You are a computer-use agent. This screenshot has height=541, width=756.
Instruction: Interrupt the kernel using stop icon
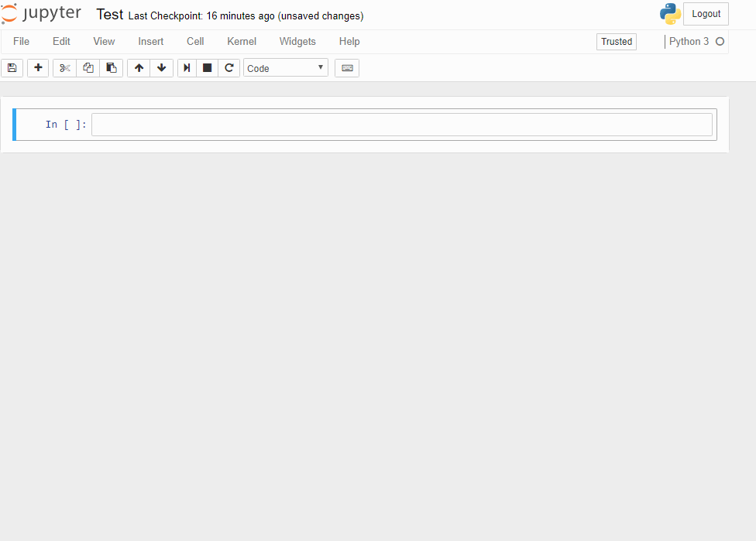click(207, 68)
